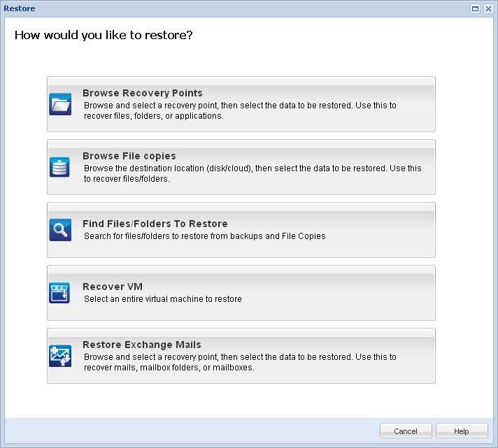The width and height of the screenshot is (498, 448).
Task: Click the search from backups description text
Action: [204, 236]
